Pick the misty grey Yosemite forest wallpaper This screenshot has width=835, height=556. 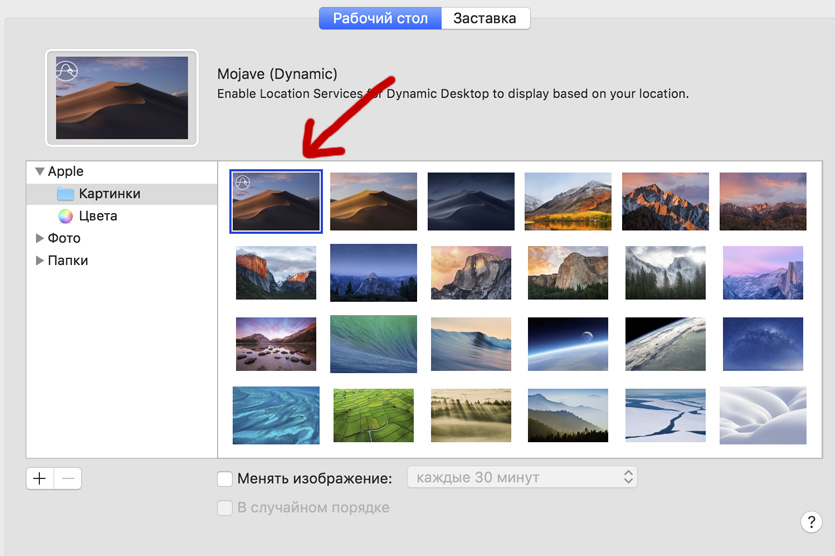pyautogui.click(x=666, y=273)
